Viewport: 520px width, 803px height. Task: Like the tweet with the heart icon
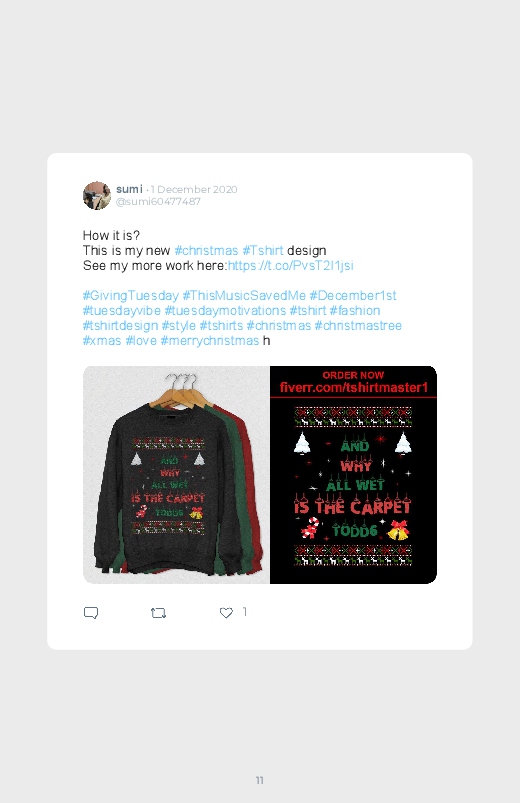[226, 612]
